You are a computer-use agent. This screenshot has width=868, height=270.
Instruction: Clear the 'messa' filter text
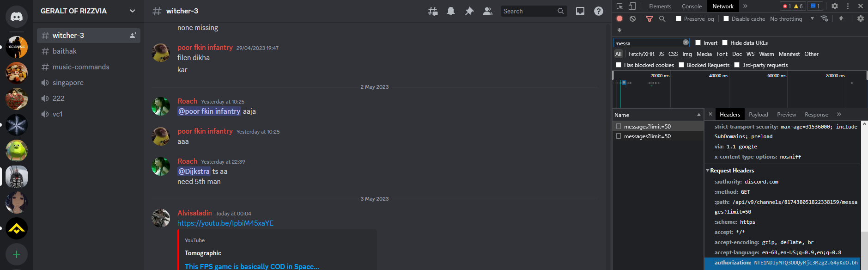click(x=686, y=43)
